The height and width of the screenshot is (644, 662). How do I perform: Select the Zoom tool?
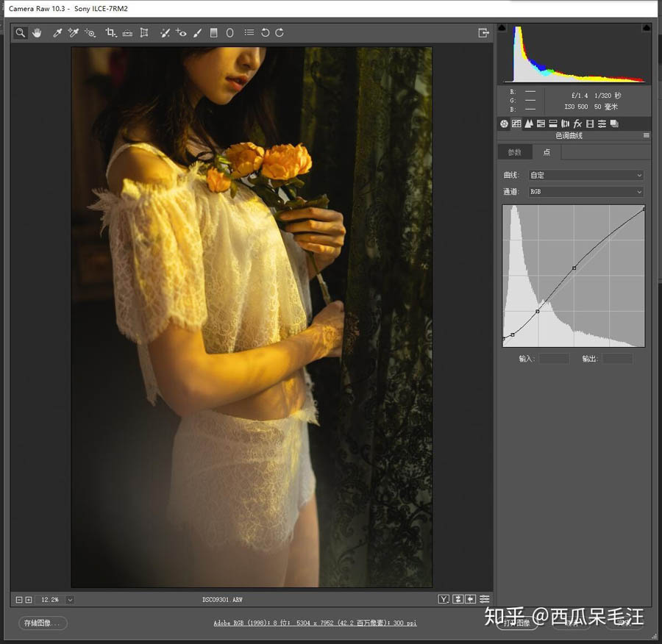pos(20,32)
